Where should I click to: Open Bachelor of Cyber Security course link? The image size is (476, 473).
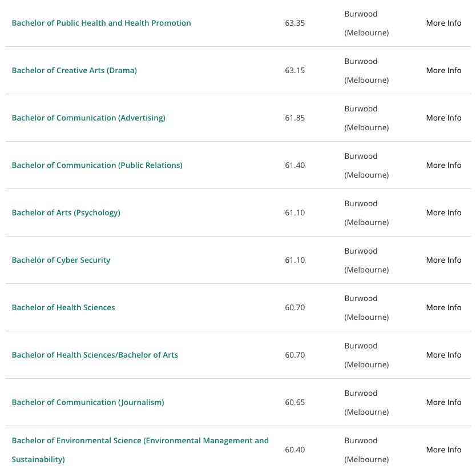point(61,260)
